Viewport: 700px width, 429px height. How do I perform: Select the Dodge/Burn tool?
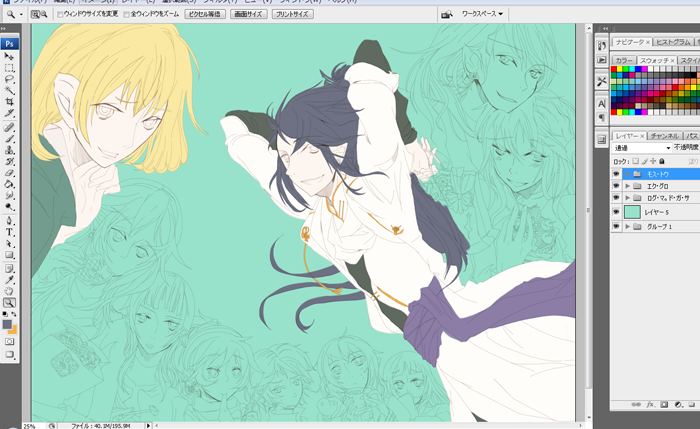pyautogui.click(x=9, y=206)
